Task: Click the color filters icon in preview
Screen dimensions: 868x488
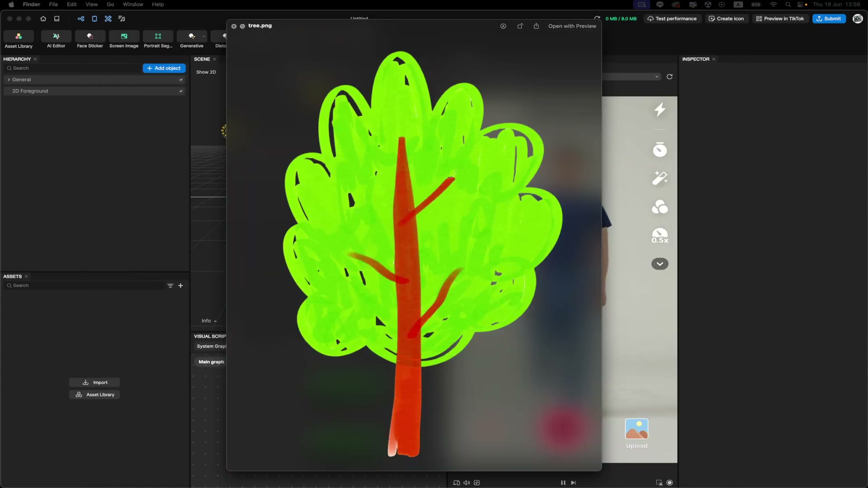Action: 660,207
